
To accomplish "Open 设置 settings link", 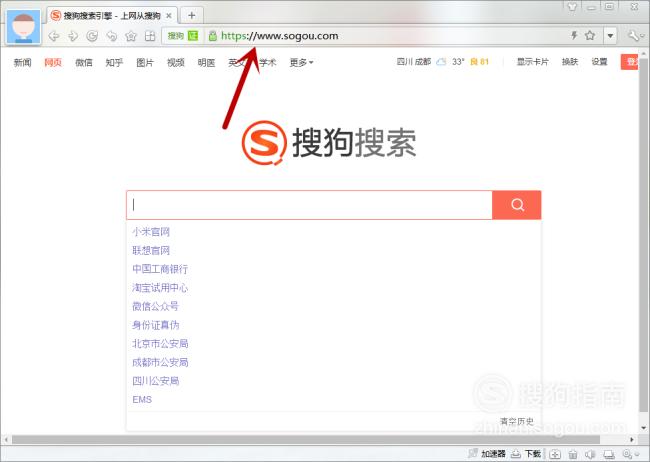I will [599, 62].
